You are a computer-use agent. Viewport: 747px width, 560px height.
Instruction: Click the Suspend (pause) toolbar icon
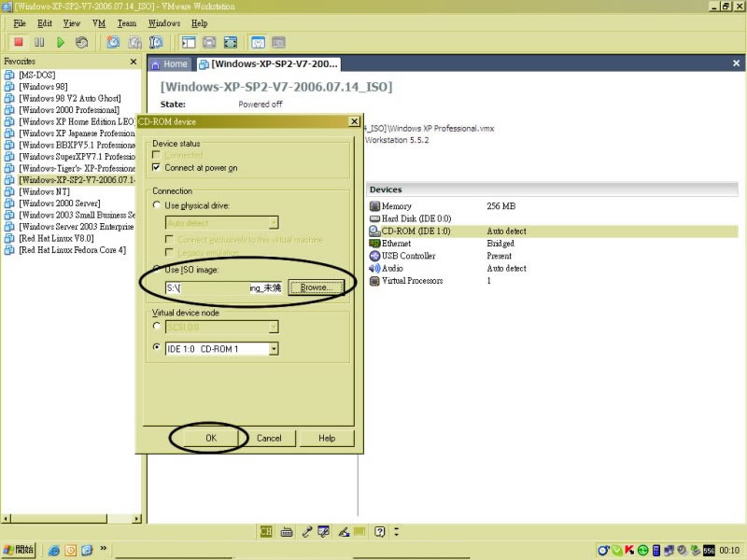(39, 42)
